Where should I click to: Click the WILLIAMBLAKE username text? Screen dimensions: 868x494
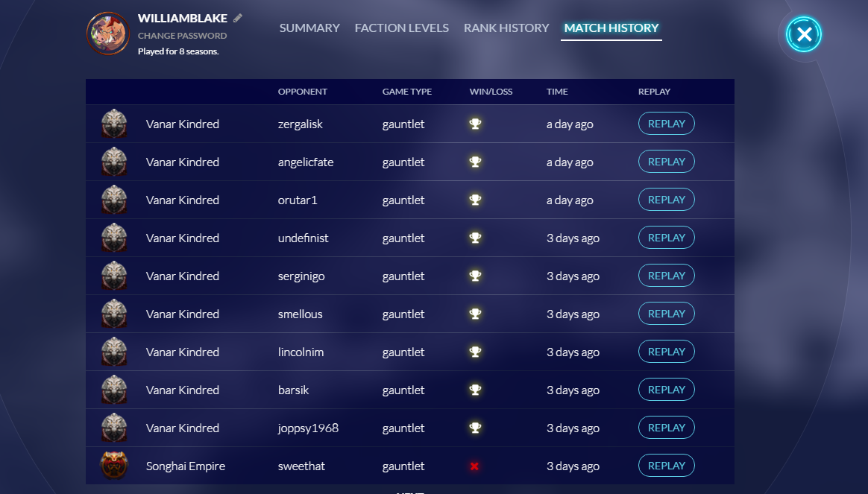[x=183, y=19]
